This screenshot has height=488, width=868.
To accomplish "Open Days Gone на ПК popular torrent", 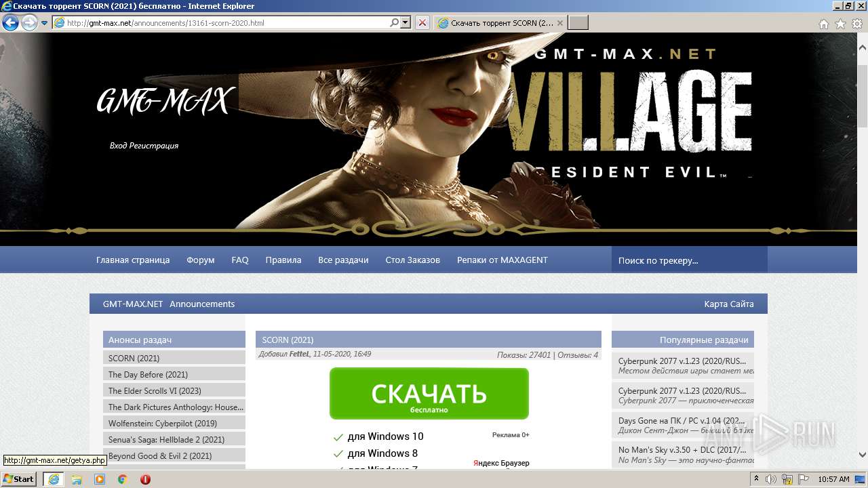I will [683, 421].
